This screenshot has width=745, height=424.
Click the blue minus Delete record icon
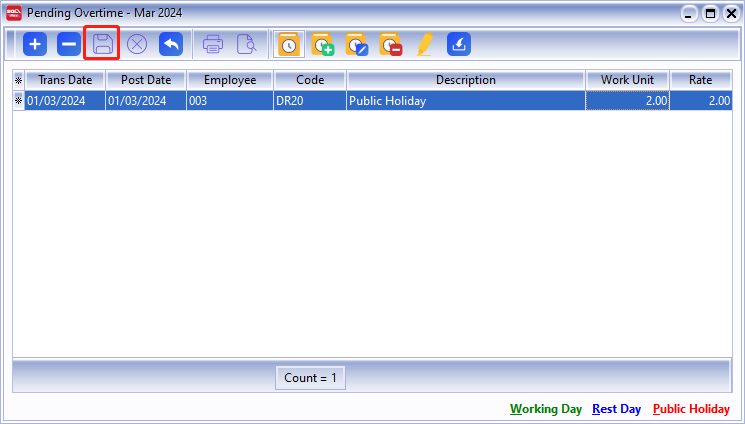(69, 44)
